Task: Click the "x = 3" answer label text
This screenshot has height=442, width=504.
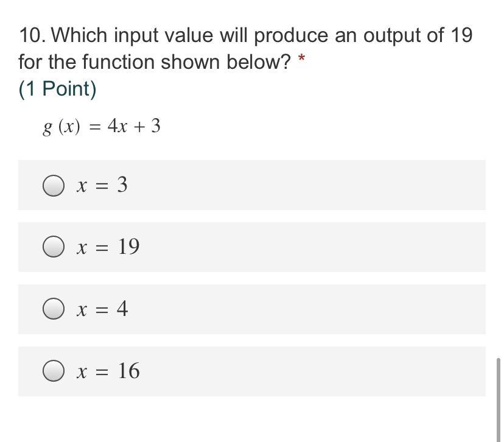Action: point(102,185)
